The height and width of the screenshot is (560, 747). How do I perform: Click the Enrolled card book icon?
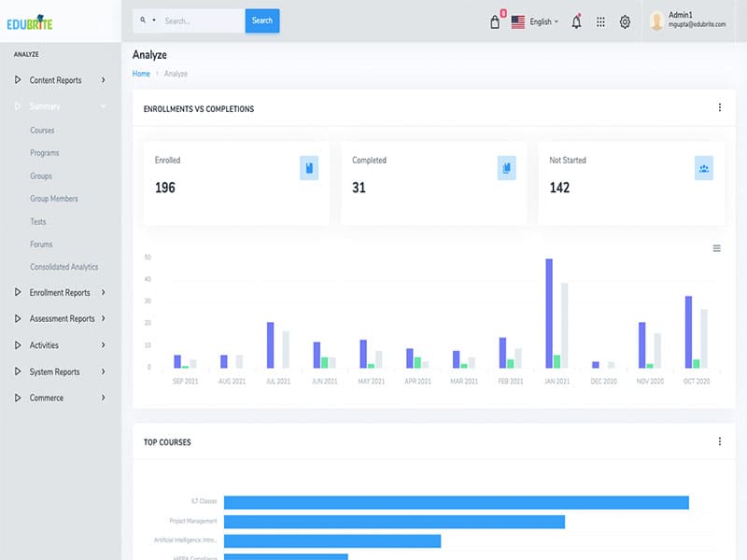tap(309, 168)
